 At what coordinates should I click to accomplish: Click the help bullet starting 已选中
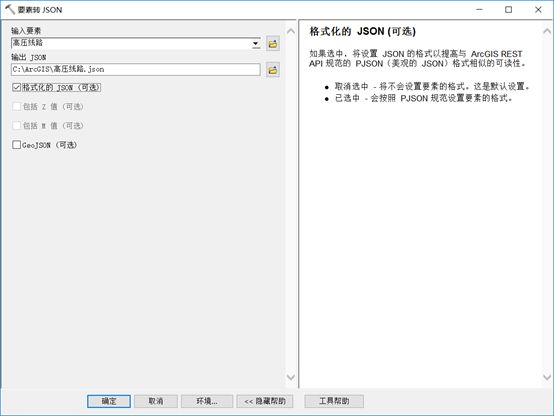423,98
